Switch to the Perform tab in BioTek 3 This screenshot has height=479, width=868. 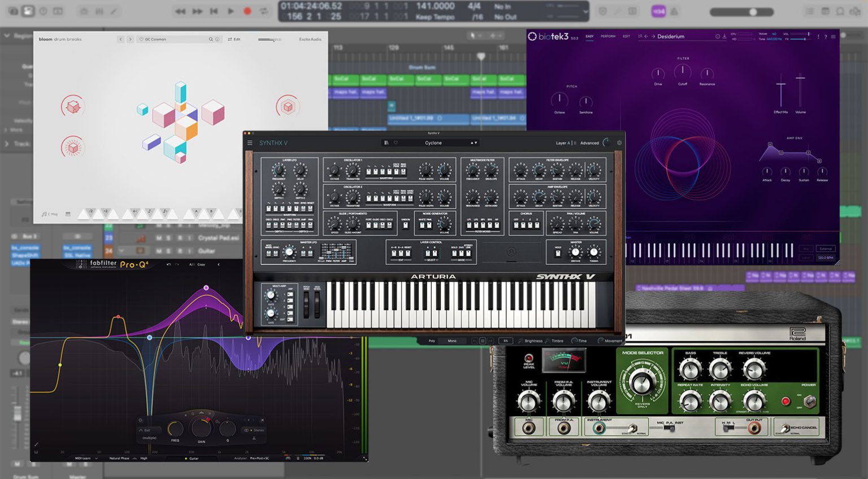tap(607, 36)
